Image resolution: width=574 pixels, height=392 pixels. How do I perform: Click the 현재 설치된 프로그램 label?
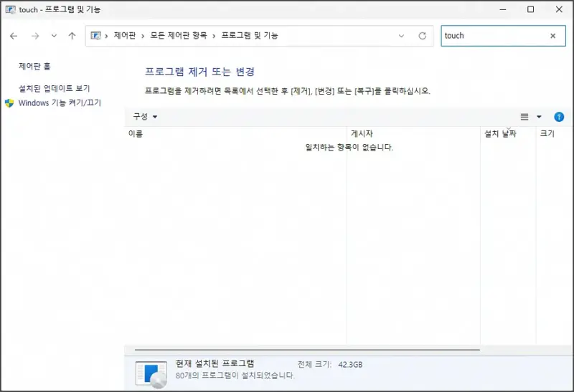[215, 363]
